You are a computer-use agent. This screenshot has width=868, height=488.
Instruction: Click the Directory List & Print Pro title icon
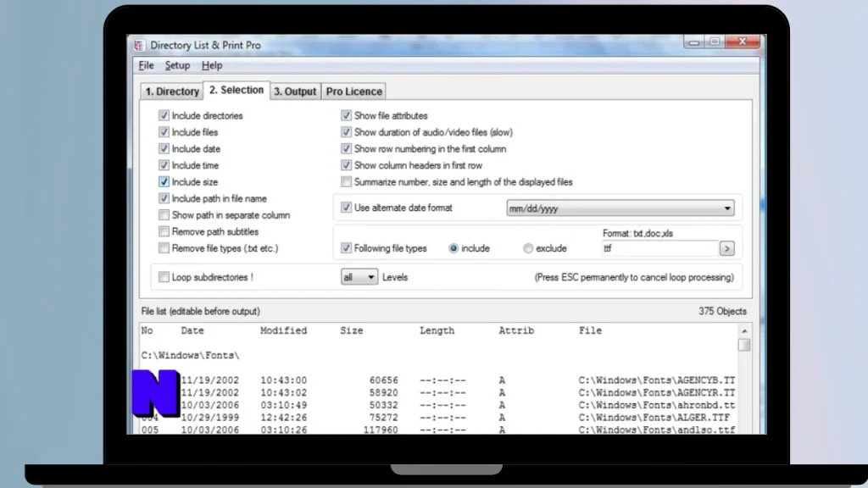click(x=140, y=46)
